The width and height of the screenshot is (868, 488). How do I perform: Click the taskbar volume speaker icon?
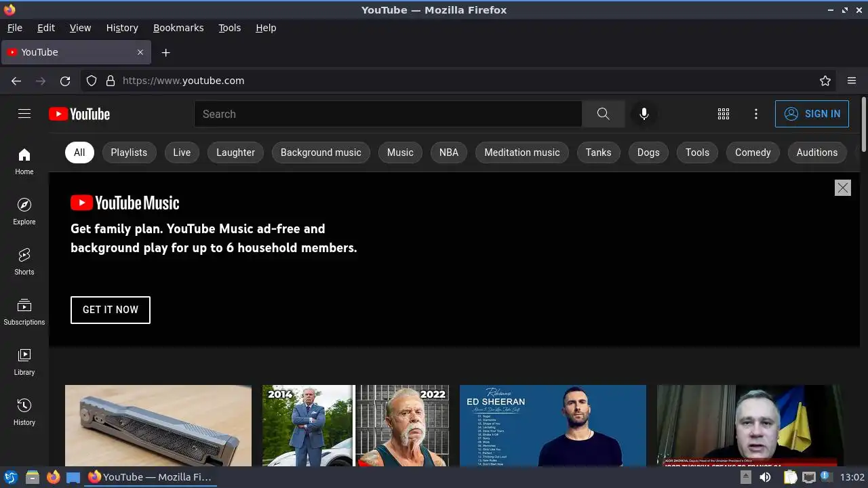point(766,477)
